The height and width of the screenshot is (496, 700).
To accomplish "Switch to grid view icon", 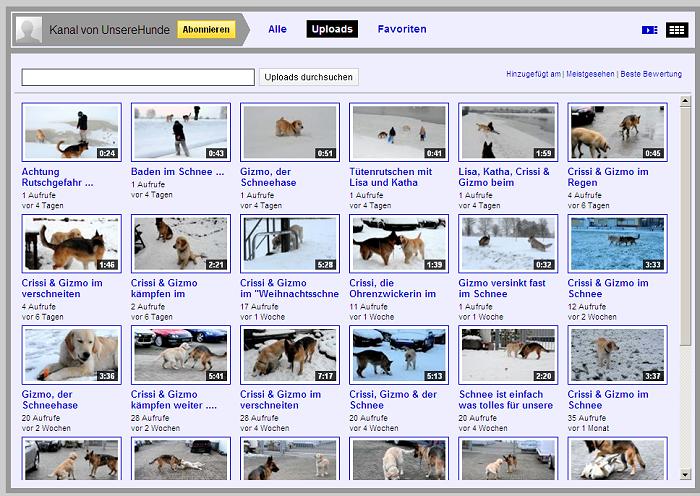I will tap(677, 30).
